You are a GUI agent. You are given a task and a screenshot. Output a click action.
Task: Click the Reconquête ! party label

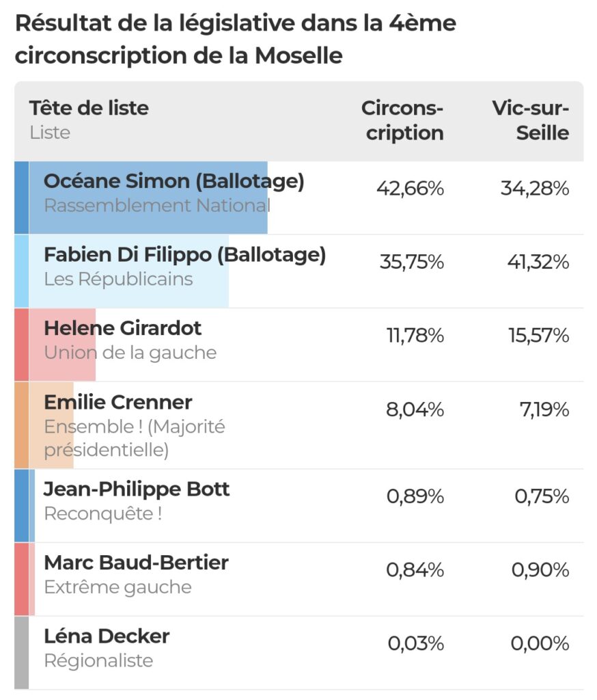(x=103, y=514)
